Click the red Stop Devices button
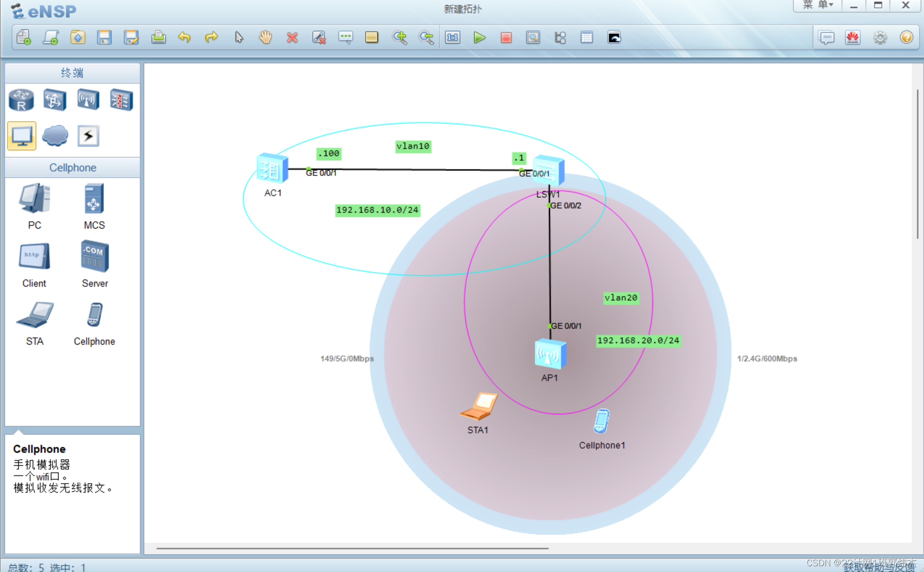Image resolution: width=924 pixels, height=572 pixels. pos(506,37)
